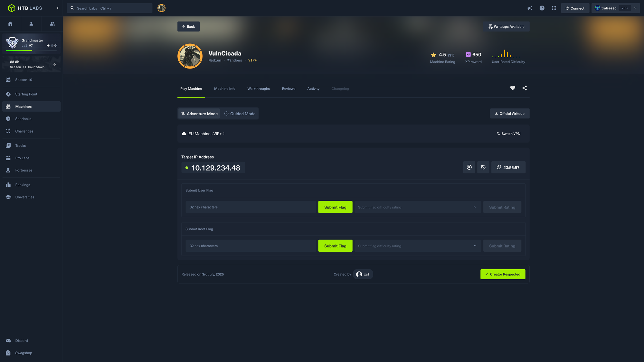The image size is (644, 362).
Task: Collapse the sidebar with the chevron arrow
Action: point(58,8)
